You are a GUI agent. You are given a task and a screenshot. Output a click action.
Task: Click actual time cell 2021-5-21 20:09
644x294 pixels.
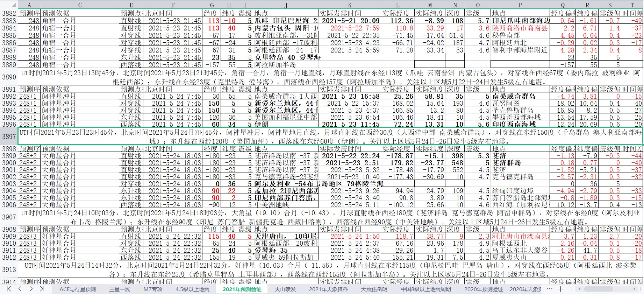(x=350, y=21)
